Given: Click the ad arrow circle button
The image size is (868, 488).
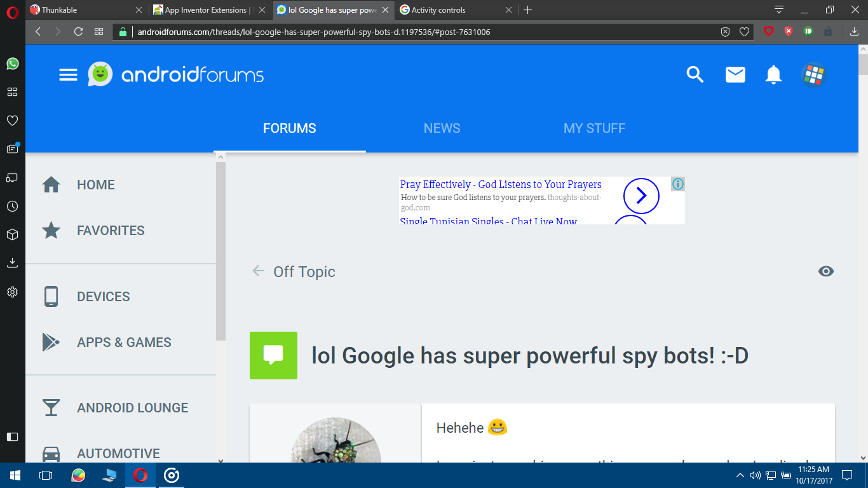Looking at the screenshot, I should coord(641,196).
